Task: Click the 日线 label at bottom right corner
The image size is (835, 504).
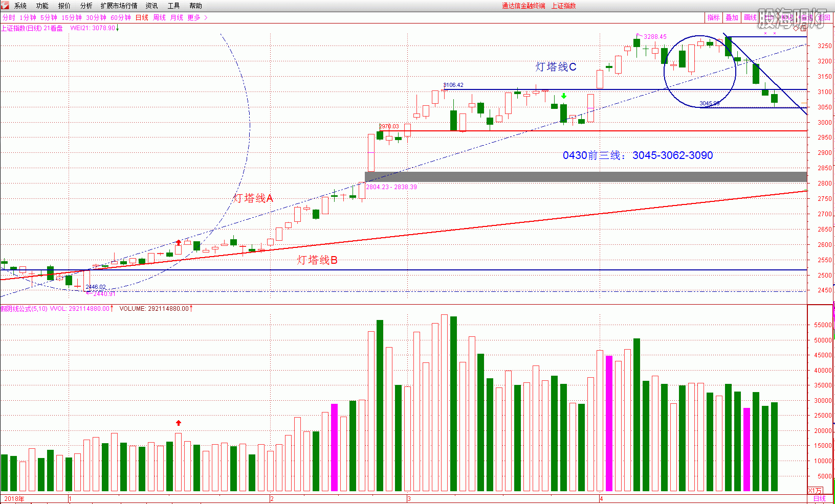Action: pyautogui.click(x=820, y=498)
